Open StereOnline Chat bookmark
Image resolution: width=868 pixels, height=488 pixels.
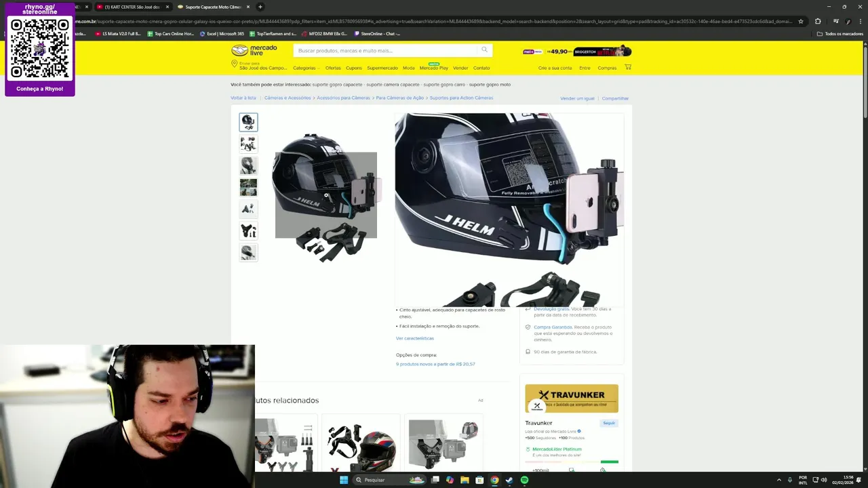click(377, 33)
